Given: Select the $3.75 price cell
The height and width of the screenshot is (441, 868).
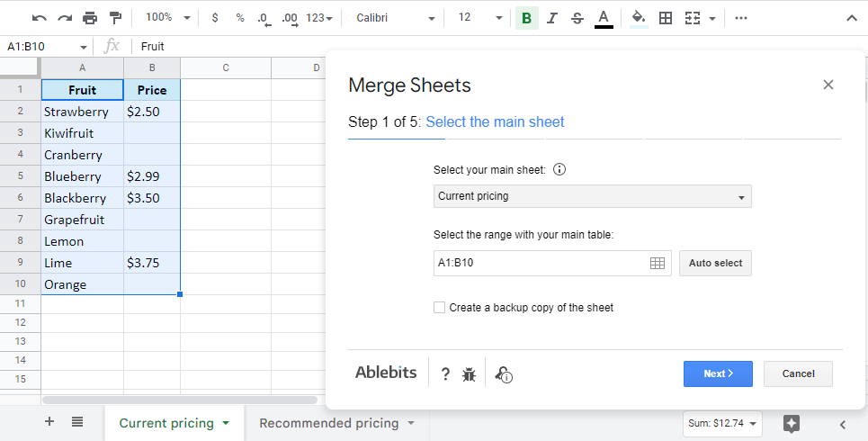Looking at the screenshot, I should (x=152, y=263).
